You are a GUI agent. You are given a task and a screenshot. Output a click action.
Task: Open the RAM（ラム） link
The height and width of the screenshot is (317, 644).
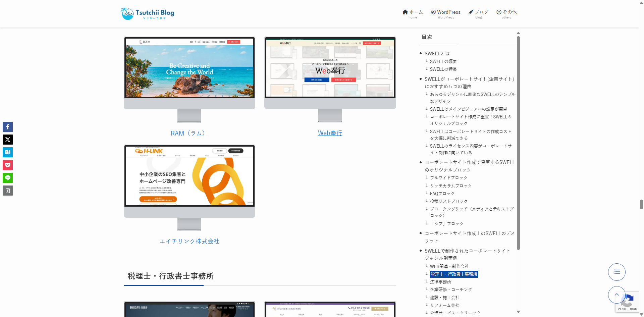tap(189, 133)
